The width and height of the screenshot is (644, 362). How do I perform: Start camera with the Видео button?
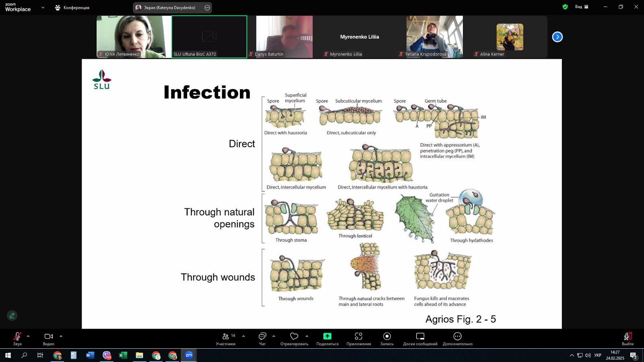pyautogui.click(x=49, y=338)
